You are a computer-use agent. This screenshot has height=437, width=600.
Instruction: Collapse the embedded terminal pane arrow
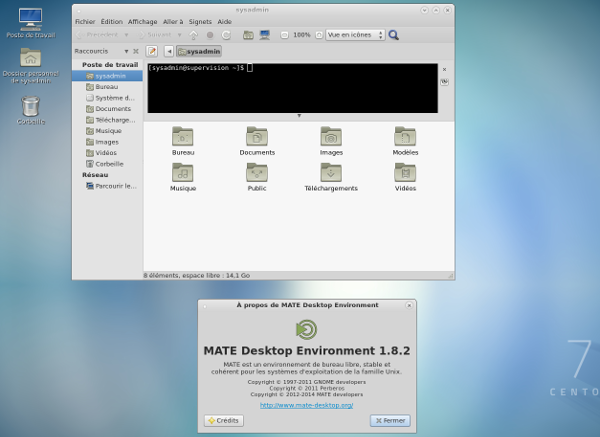(299, 116)
